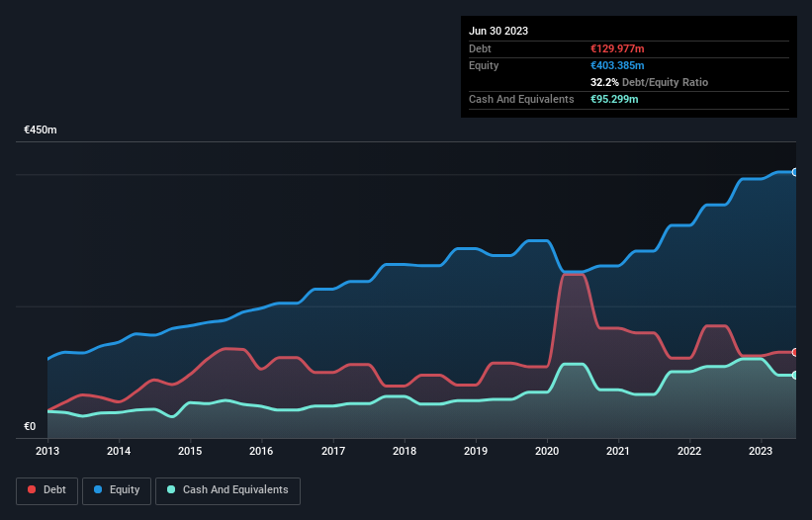Click the €450m y-axis label
The height and width of the screenshot is (520, 812).
(x=41, y=130)
